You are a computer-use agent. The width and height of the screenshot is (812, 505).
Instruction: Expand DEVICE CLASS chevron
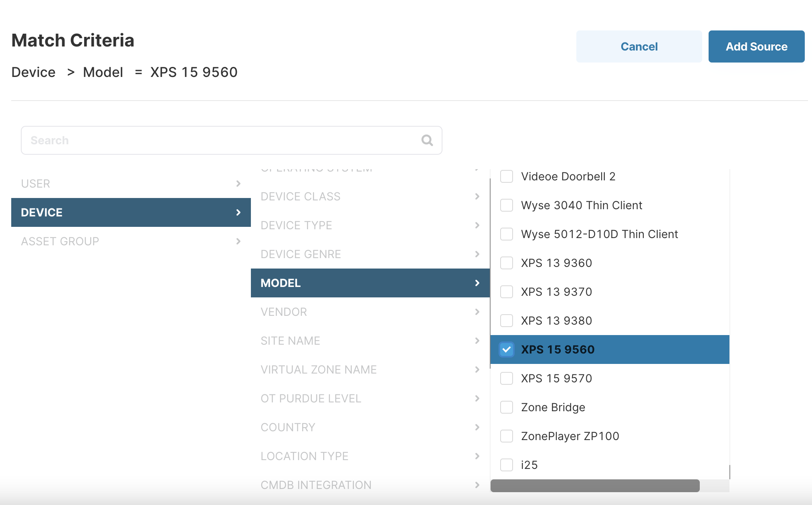tap(477, 196)
